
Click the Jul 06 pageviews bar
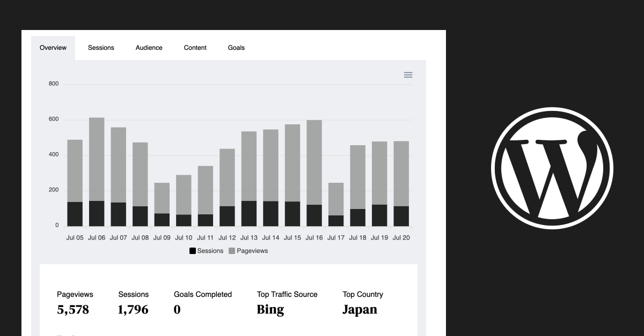pos(97,159)
